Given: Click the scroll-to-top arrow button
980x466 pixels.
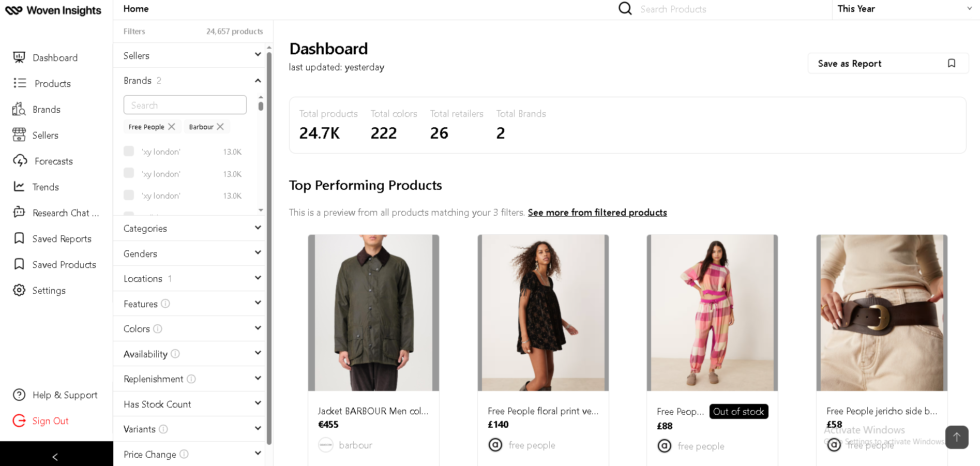Looking at the screenshot, I should click(956, 437).
